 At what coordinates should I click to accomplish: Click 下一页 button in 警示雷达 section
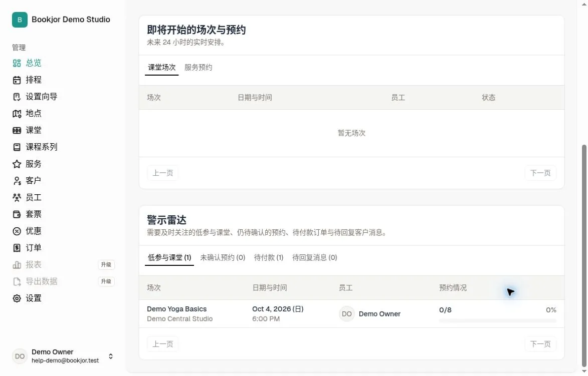(540, 344)
